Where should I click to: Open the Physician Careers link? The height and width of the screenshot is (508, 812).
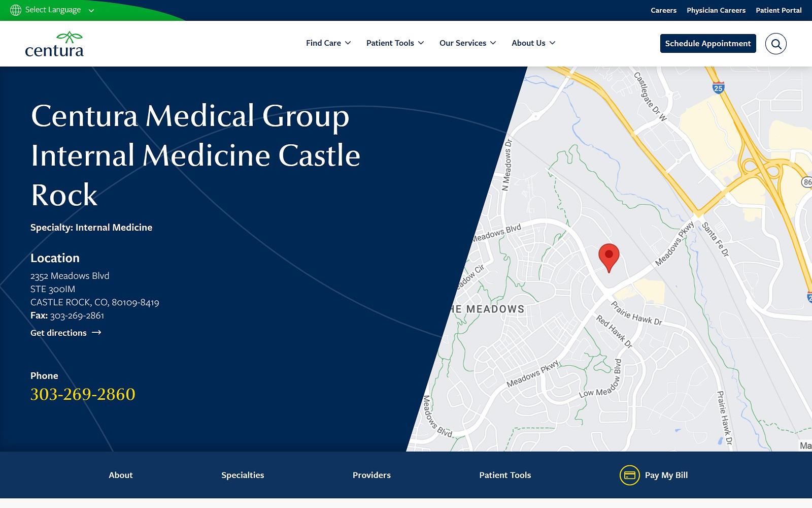(716, 10)
